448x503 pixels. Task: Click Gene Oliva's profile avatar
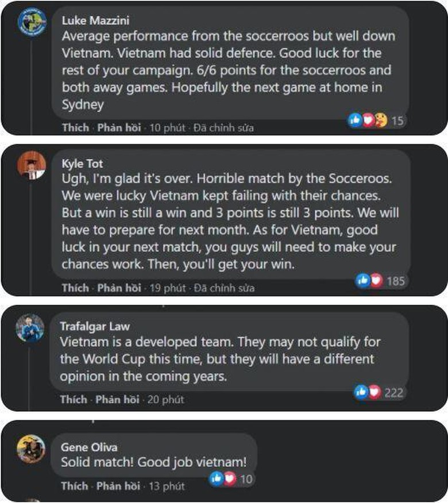(x=31, y=448)
